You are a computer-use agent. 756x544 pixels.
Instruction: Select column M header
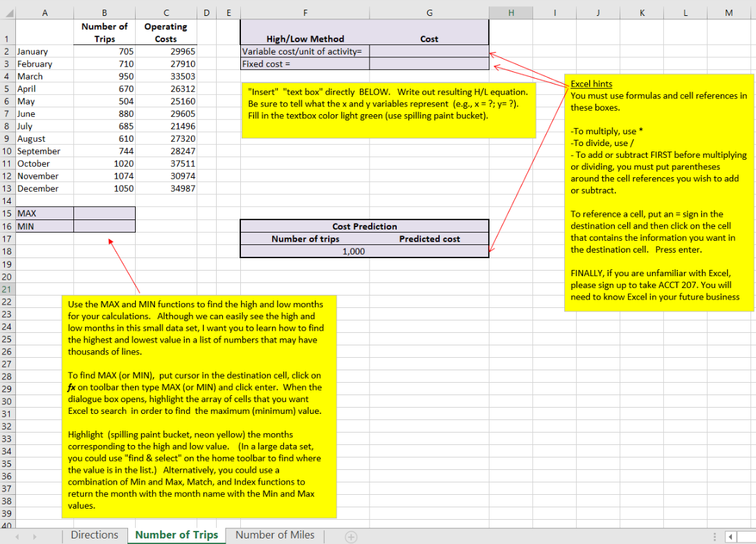(x=729, y=13)
